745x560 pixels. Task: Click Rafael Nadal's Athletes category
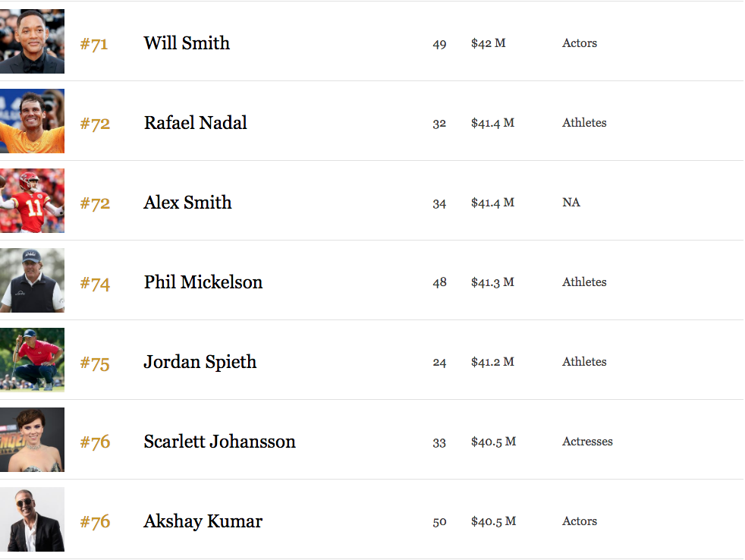(584, 123)
